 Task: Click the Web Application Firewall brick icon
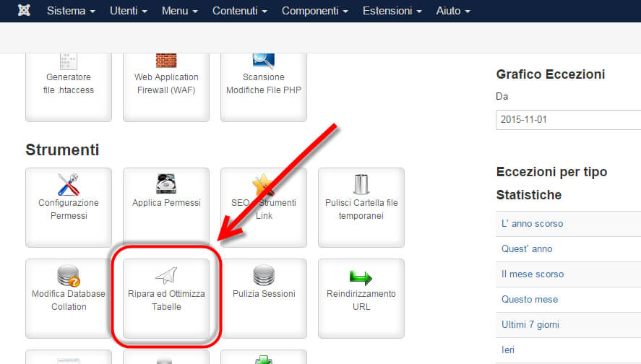pyautogui.click(x=166, y=61)
